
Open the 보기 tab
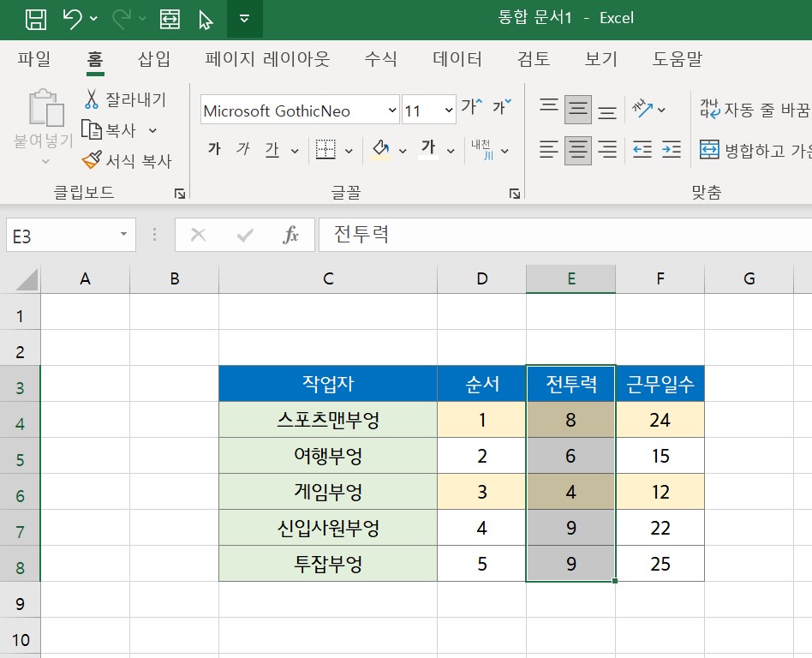pyautogui.click(x=600, y=59)
